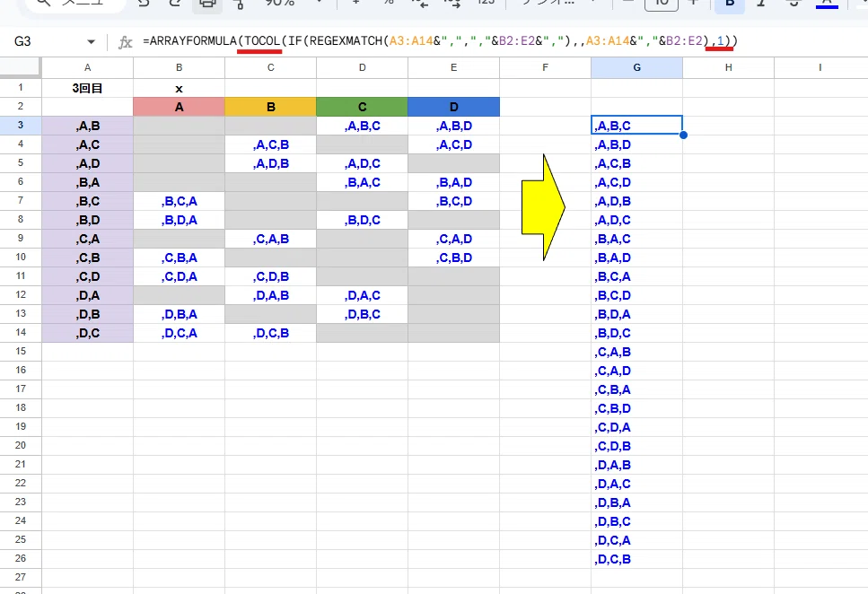The image size is (868, 594).
Task: Select column E header
Action: tap(453, 67)
